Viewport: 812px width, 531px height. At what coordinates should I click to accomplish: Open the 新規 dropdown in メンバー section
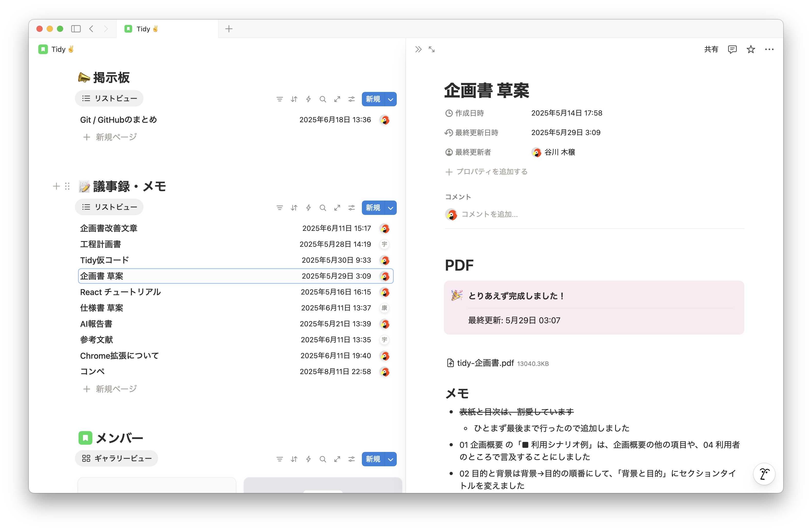390,459
